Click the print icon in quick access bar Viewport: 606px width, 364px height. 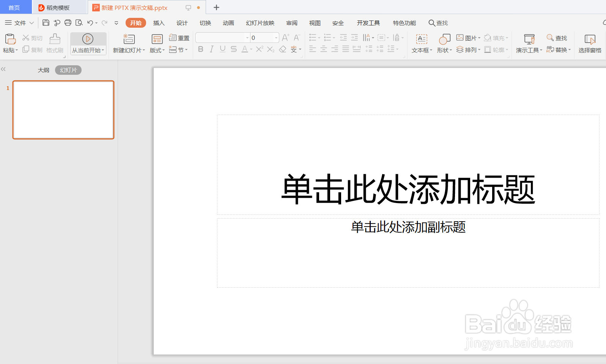(x=68, y=23)
